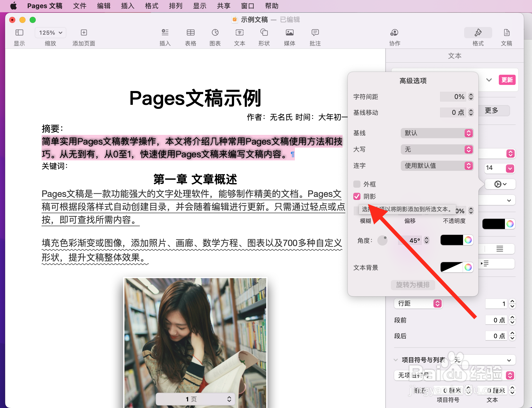Click the increase indent icon
The image size is (532, 408).
pos(485,263)
